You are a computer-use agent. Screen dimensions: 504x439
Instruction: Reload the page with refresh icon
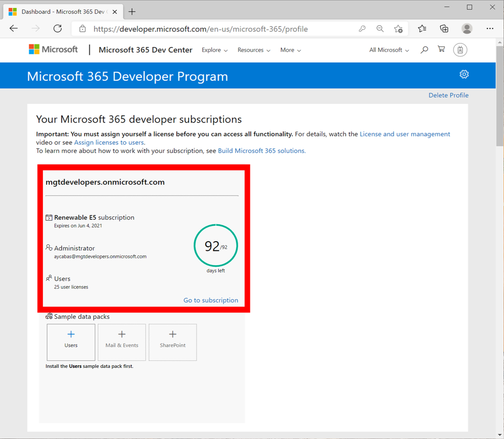coord(58,29)
